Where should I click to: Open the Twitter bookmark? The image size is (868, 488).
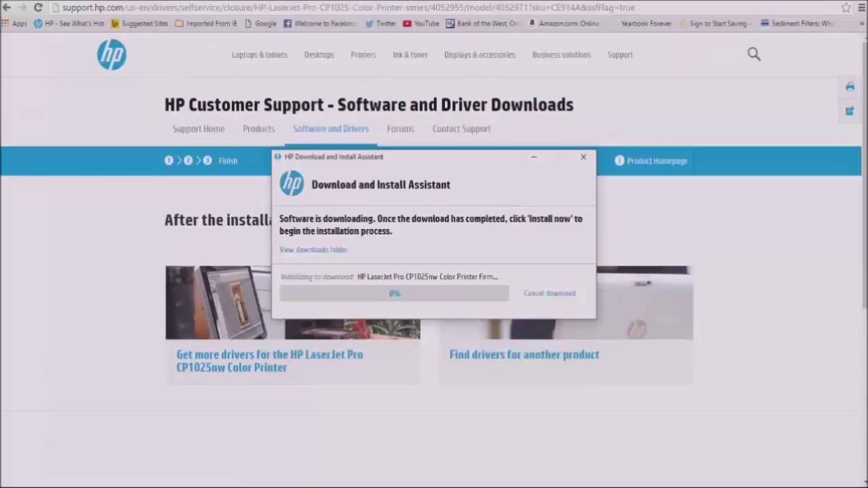380,24
